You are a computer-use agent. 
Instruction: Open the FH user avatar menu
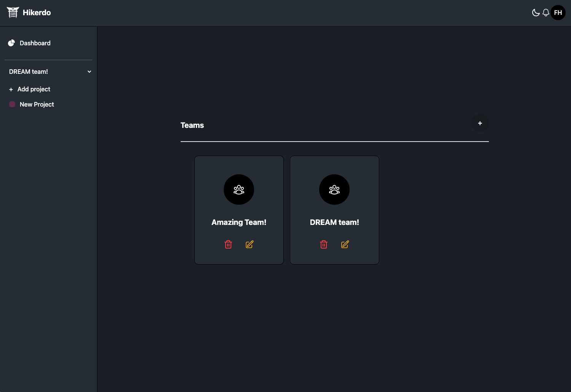[x=558, y=13]
